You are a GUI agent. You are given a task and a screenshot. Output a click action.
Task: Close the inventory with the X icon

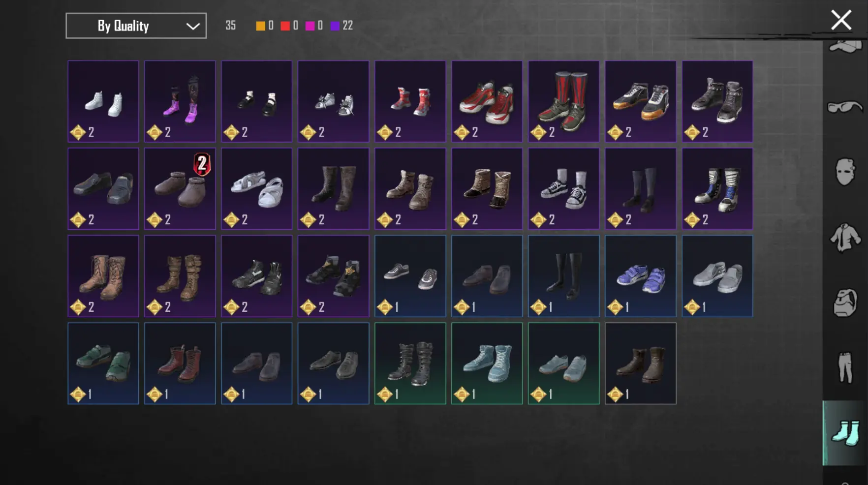[x=841, y=20]
